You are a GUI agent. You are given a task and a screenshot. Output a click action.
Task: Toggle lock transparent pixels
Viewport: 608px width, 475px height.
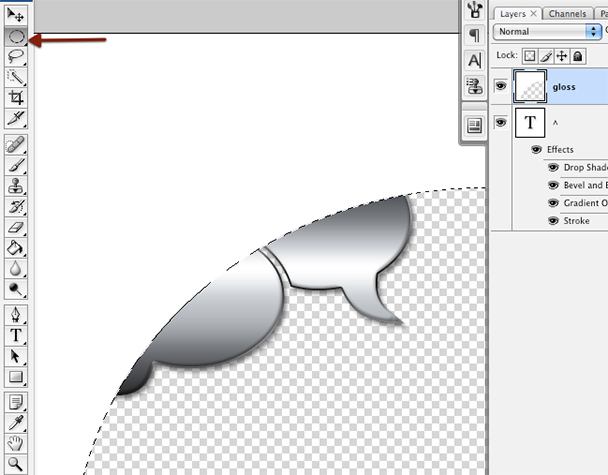click(530, 56)
